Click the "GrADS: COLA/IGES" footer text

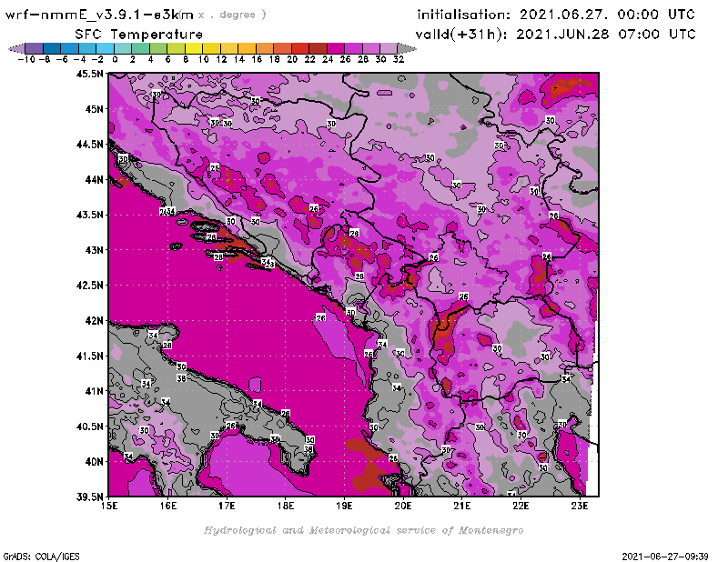pyautogui.click(x=41, y=557)
